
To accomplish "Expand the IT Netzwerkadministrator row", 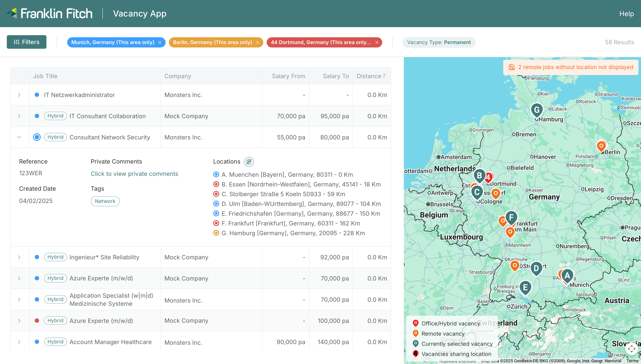I will pyautogui.click(x=19, y=95).
